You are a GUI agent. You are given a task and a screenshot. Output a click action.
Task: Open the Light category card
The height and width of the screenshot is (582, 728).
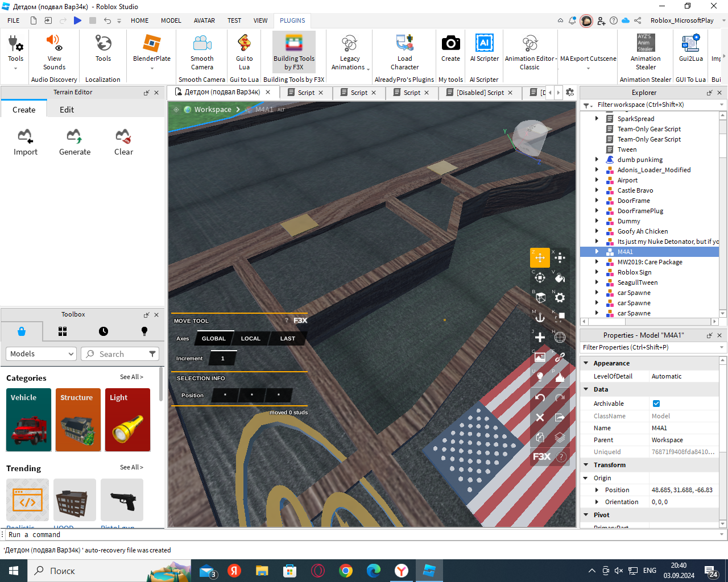(x=127, y=420)
